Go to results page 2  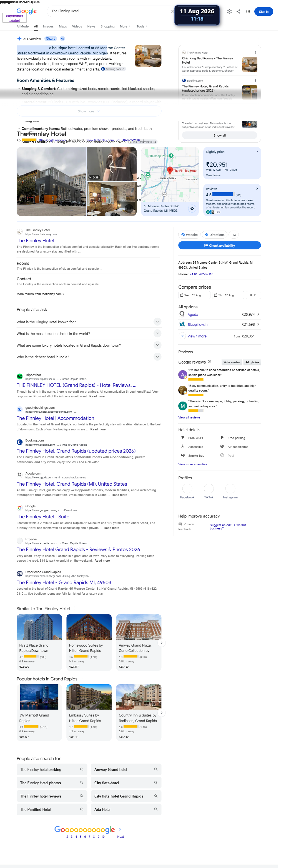67,836
